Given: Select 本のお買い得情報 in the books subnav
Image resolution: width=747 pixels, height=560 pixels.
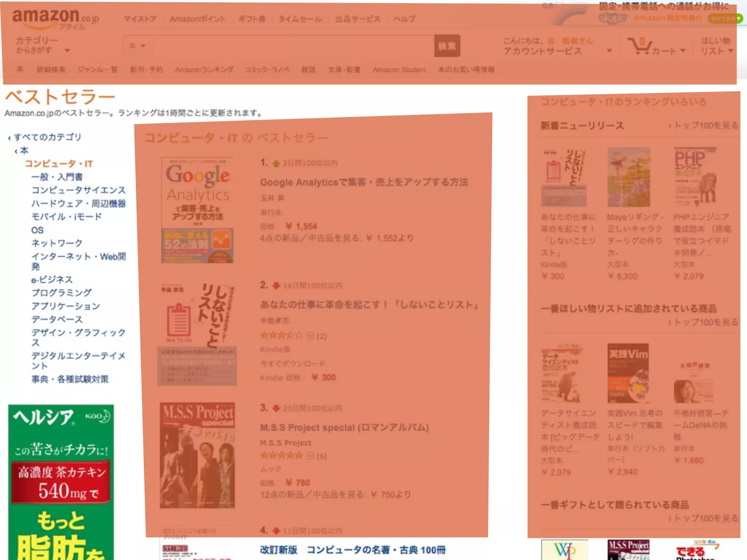Looking at the screenshot, I should coord(466,70).
